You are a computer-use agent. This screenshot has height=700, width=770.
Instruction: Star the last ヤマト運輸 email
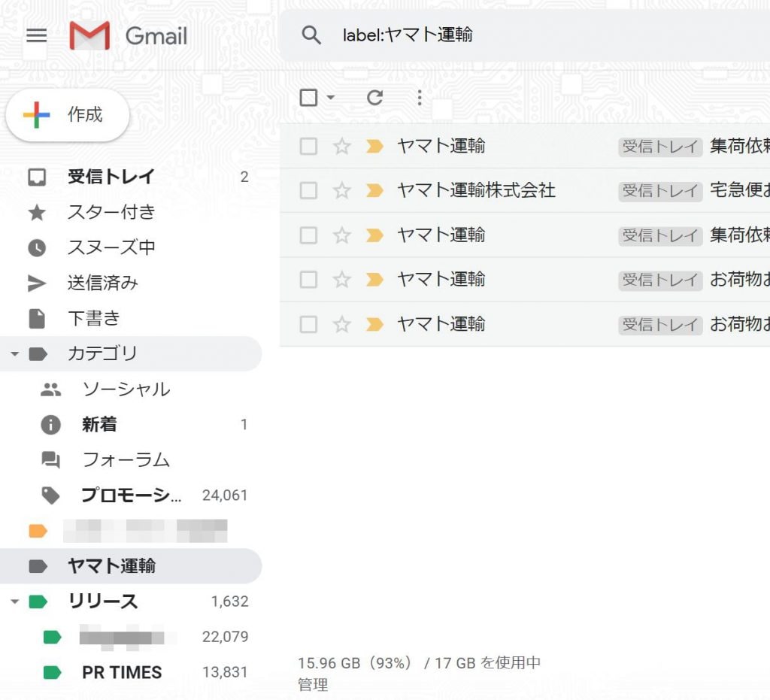pyautogui.click(x=342, y=325)
